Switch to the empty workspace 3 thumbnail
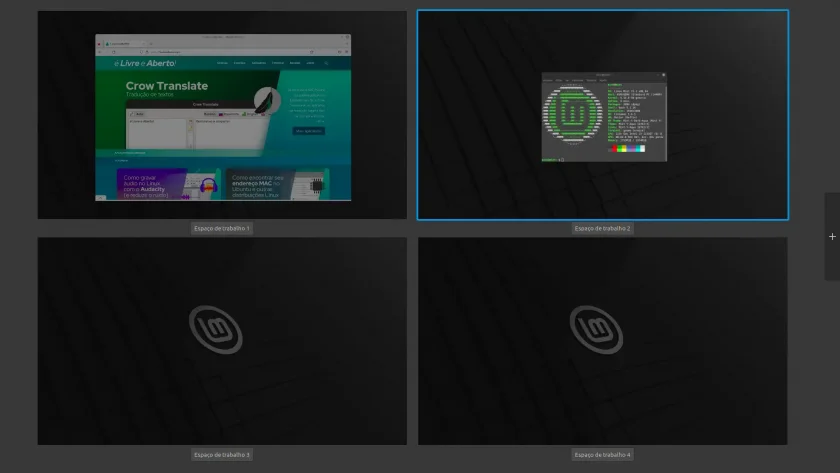Screen dimensions: 840x473 click(x=222, y=341)
